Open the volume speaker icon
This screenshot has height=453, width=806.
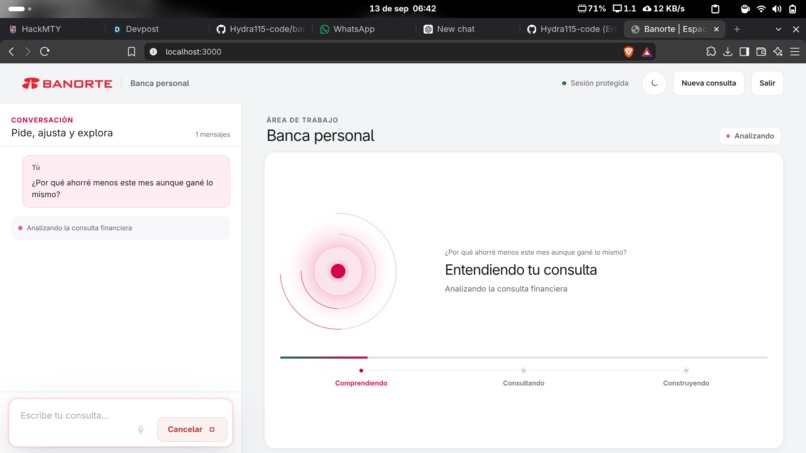[777, 9]
